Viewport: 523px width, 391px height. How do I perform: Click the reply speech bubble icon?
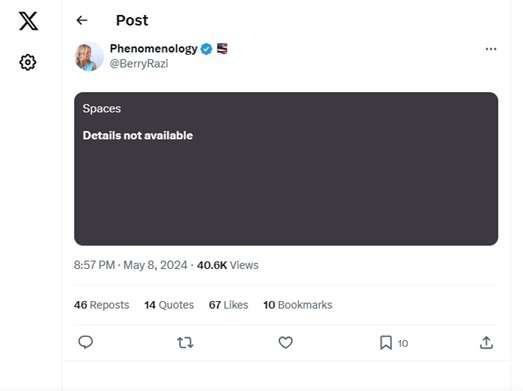click(85, 342)
